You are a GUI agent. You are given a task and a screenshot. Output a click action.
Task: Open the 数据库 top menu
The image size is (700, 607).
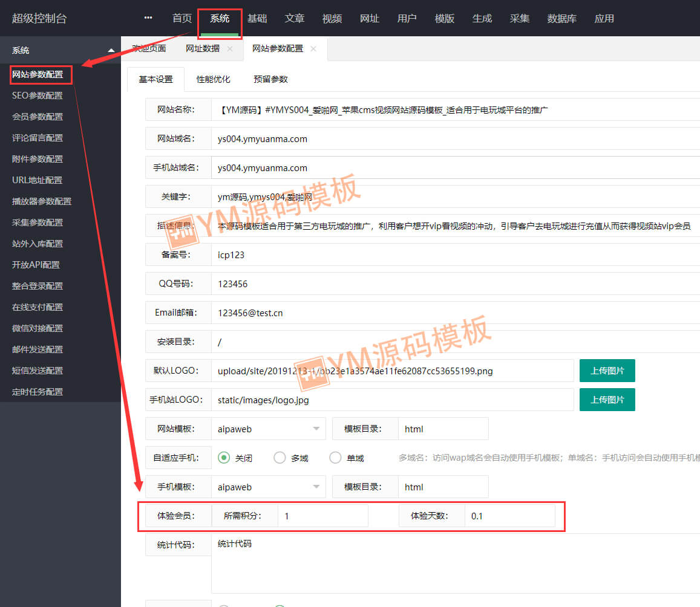(x=561, y=18)
